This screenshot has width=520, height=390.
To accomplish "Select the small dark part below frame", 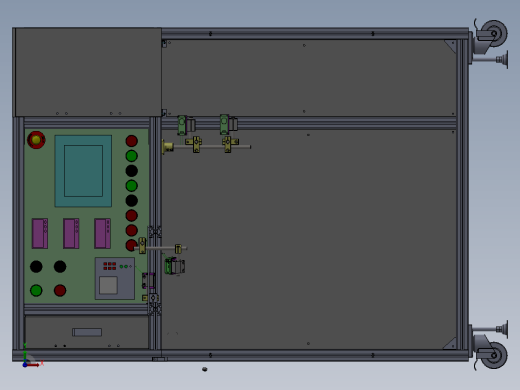I will coord(205,369).
